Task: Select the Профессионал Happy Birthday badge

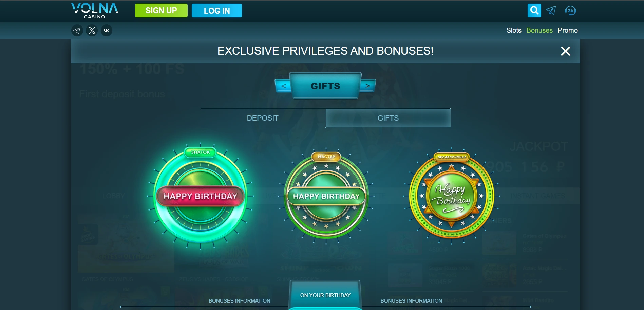Action: point(452,196)
